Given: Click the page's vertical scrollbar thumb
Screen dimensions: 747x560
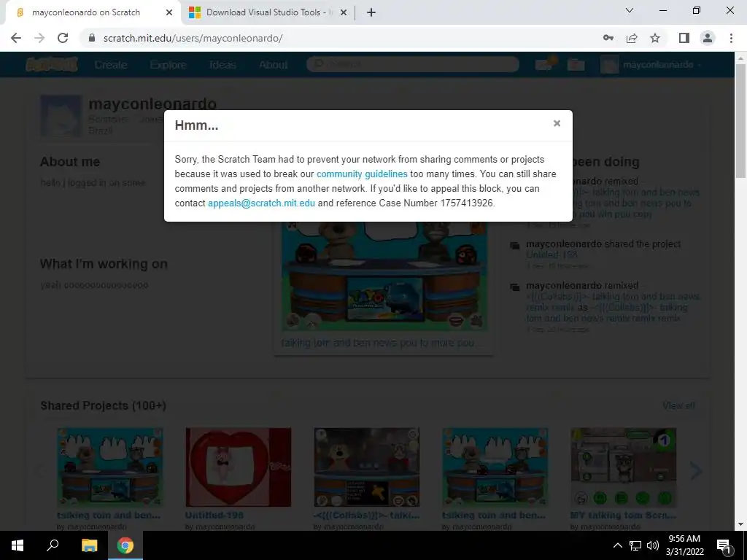Looking at the screenshot, I should coord(740,120).
